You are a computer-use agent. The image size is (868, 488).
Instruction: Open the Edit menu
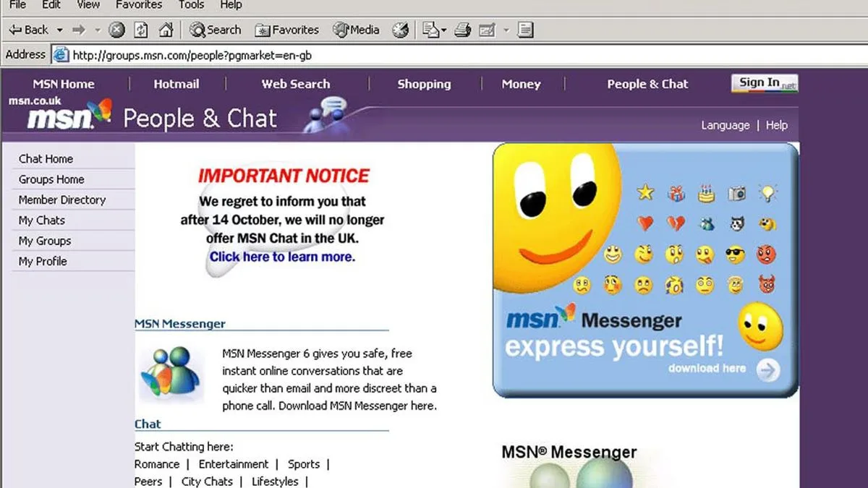(x=51, y=4)
